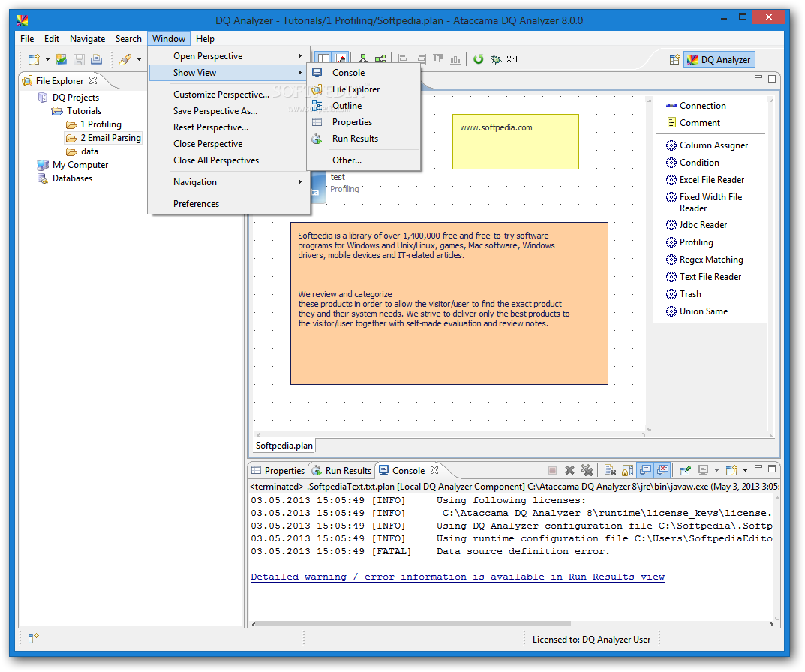The image size is (805, 672).
Task: Click the XML toolbar button
Action: (x=513, y=59)
